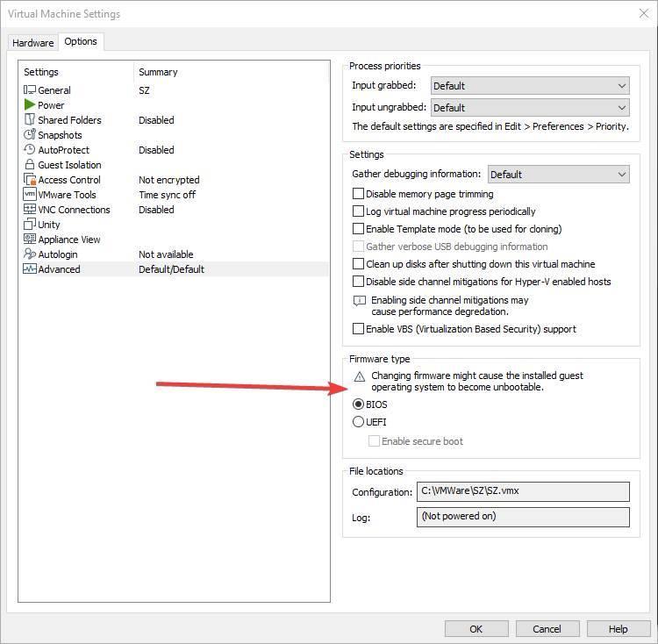Click the side channel info bubble icon

point(360,301)
